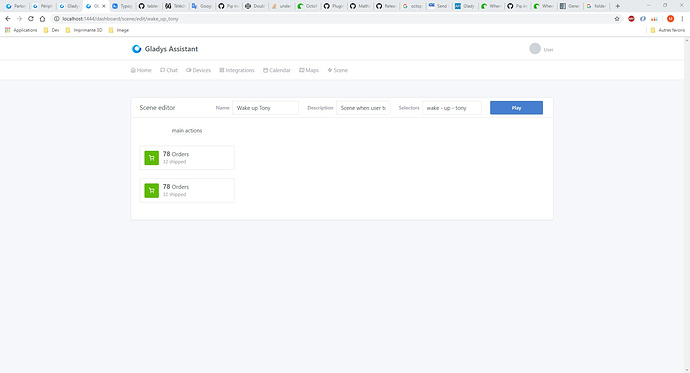Image resolution: width=690 pixels, height=373 pixels.
Task: Switch to the 'Doub' tab
Action: point(254,6)
